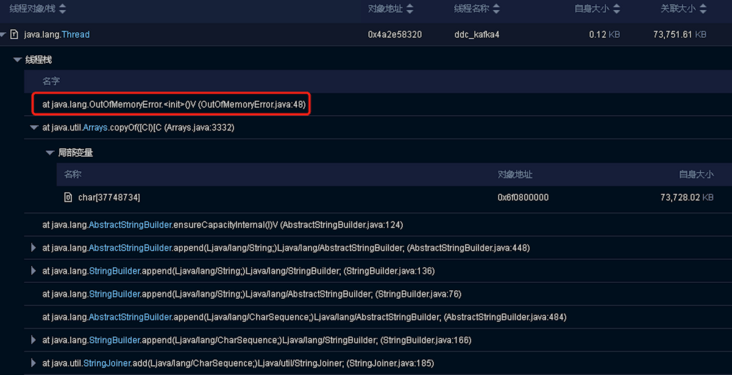Select the ensureCapacityInternal stack frame
The width and height of the screenshot is (732, 375).
click(223, 225)
